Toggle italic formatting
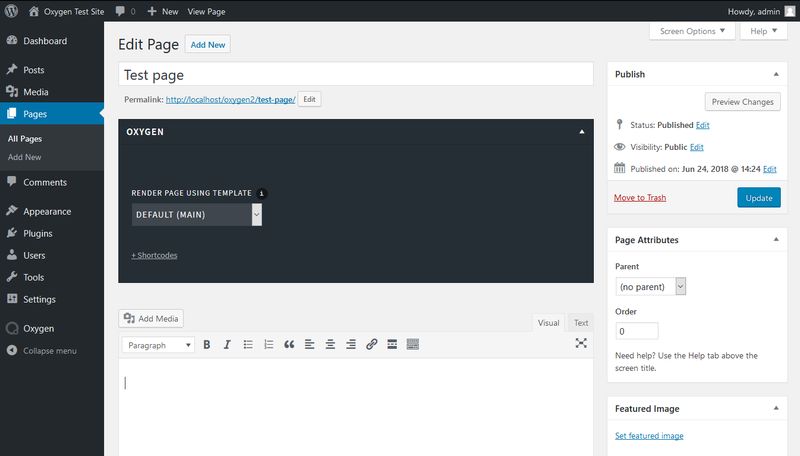The image size is (800, 456). tap(227, 345)
